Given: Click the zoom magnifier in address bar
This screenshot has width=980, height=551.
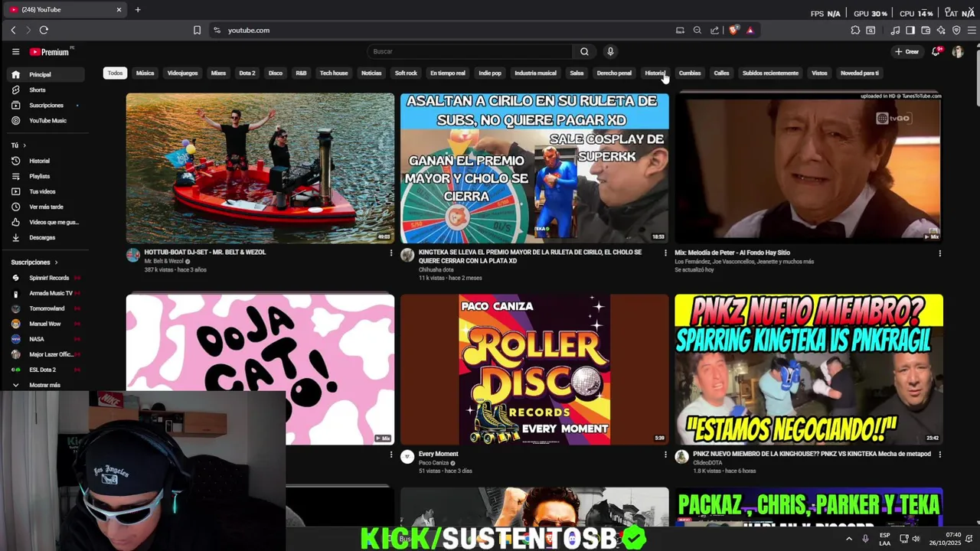Looking at the screenshot, I should 697,30.
